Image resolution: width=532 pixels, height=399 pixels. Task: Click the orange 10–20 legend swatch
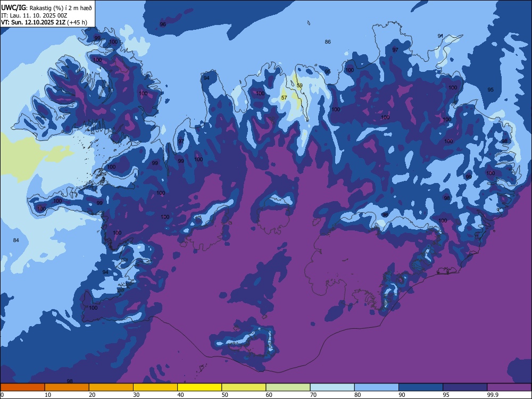point(67,387)
